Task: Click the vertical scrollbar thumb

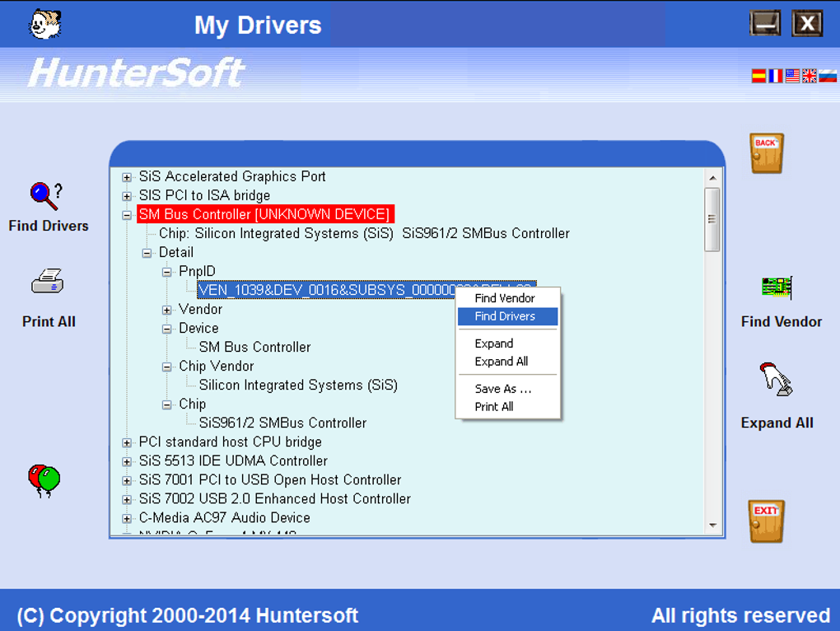Action: (712, 219)
